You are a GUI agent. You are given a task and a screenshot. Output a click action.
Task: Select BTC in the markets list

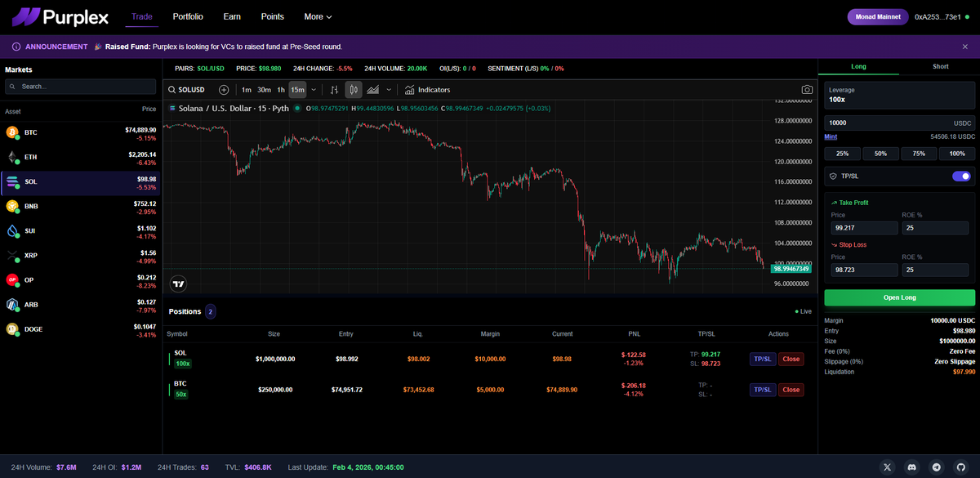point(81,132)
